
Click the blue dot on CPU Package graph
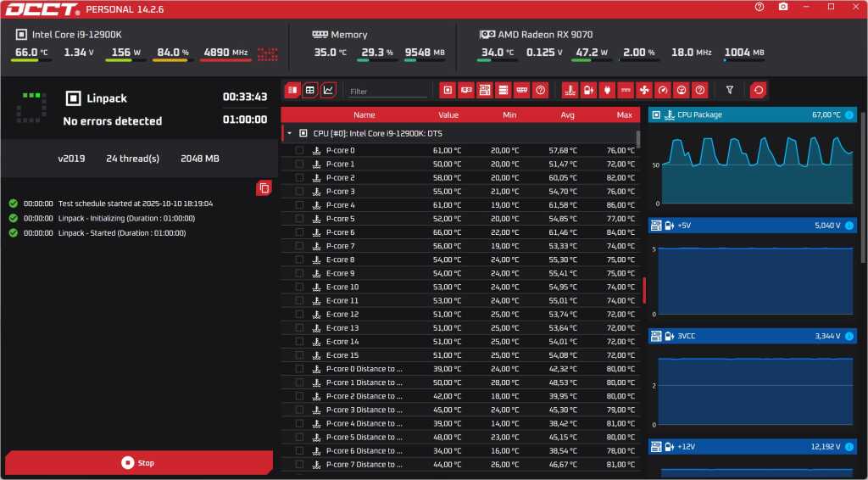[849, 114]
